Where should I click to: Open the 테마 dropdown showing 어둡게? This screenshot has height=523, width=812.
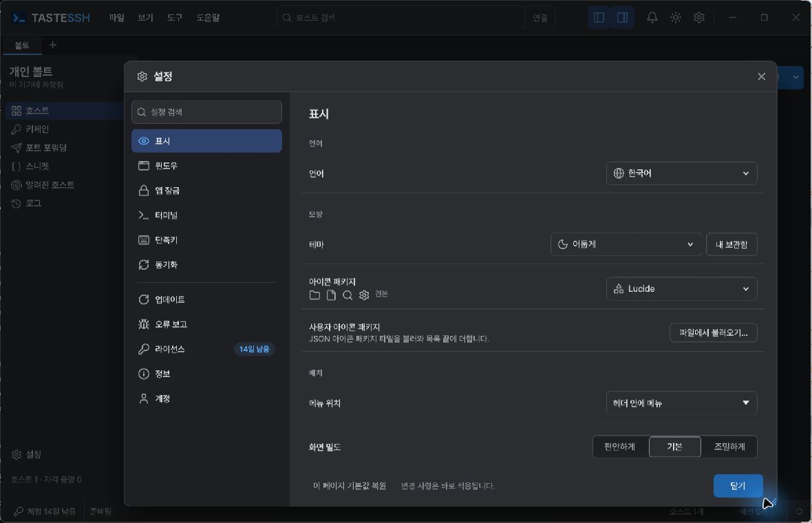[x=626, y=244]
